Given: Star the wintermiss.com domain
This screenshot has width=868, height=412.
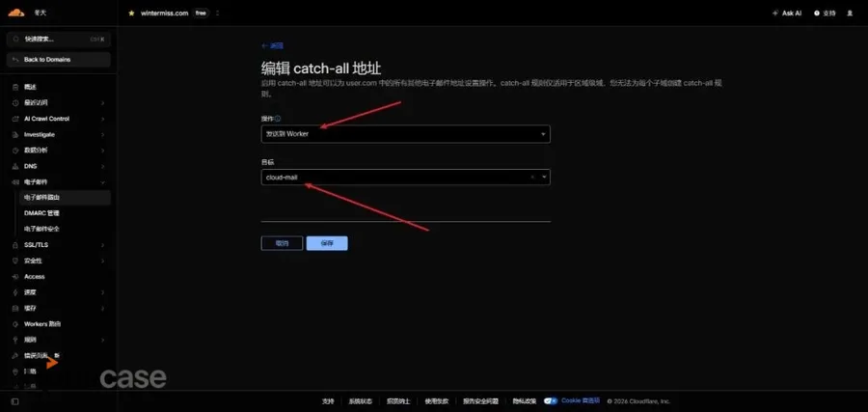Looking at the screenshot, I should pos(131,14).
